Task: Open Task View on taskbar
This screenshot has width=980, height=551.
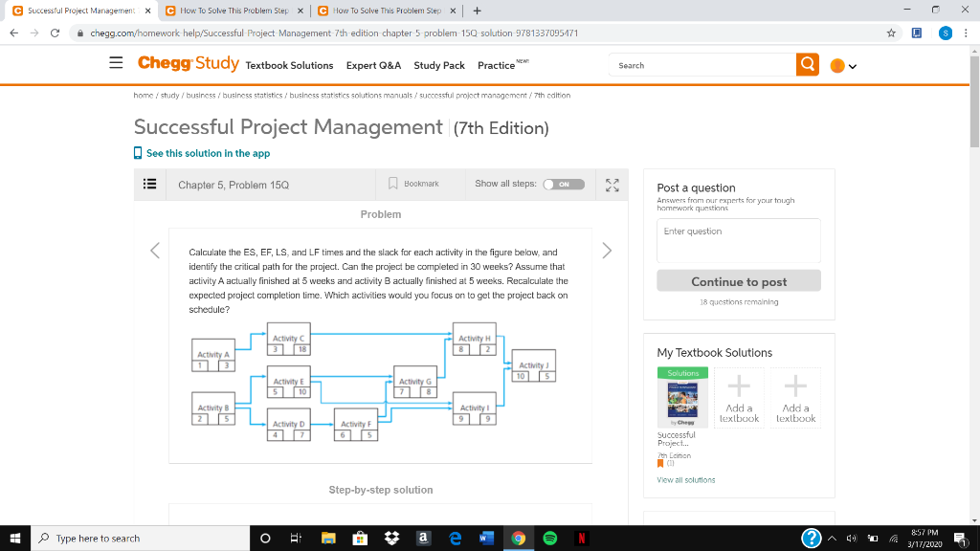Action: 297,538
